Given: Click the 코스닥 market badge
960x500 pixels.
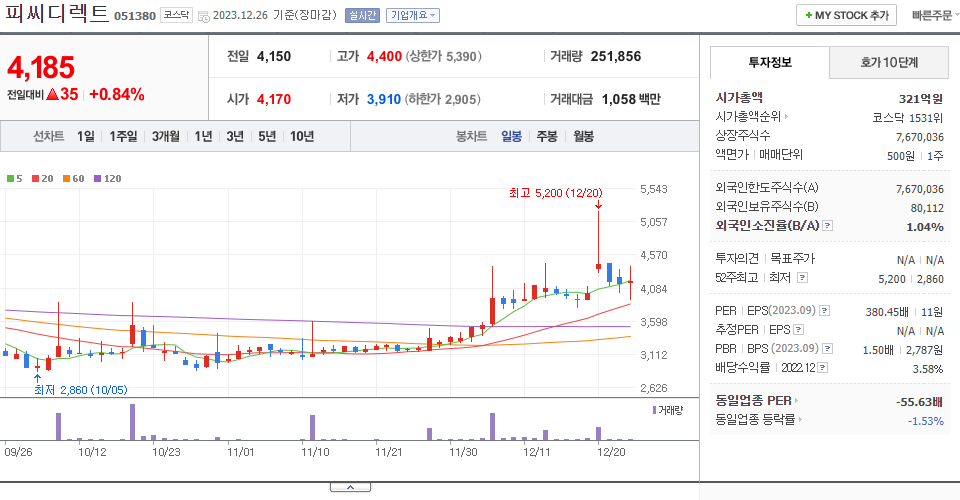Looking at the screenshot, I should [x=176, y=15].
